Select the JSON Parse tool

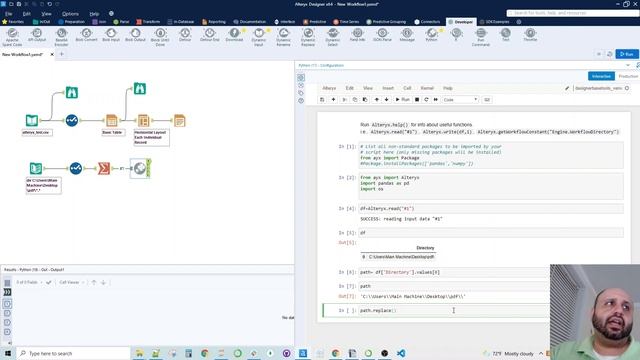pos(382,35)
